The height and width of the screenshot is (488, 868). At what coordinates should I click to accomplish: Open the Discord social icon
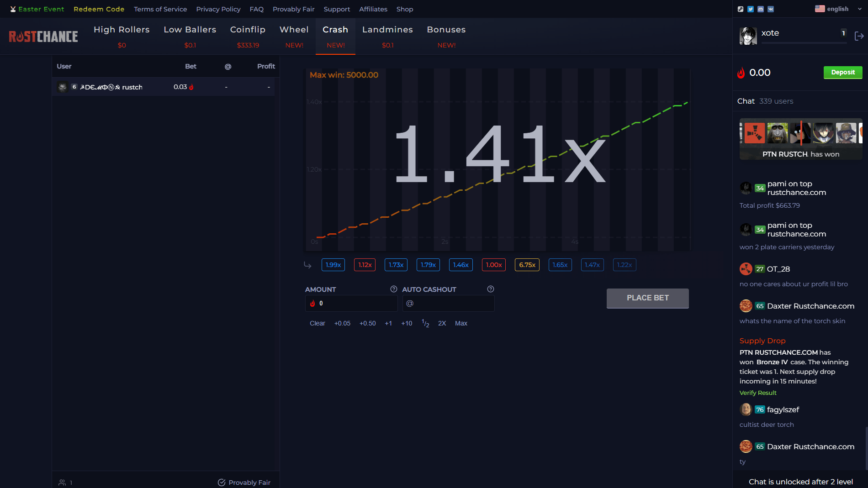point(760,9)
